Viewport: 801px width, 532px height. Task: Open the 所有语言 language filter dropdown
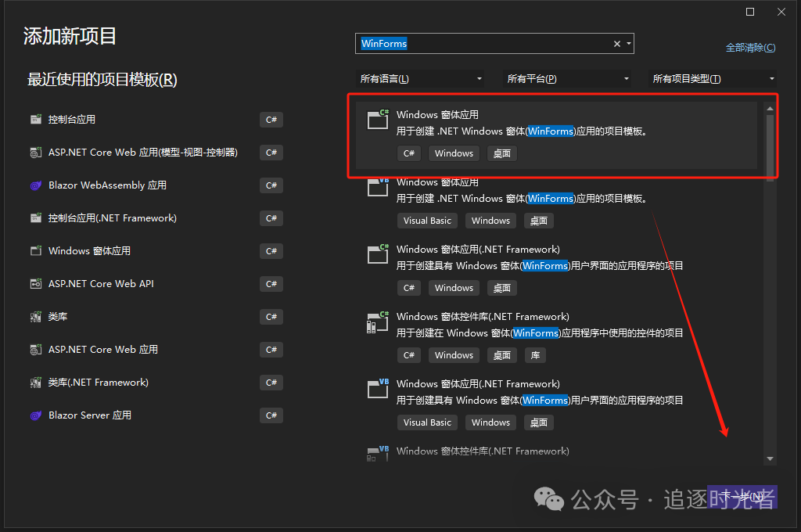[420, 79]
